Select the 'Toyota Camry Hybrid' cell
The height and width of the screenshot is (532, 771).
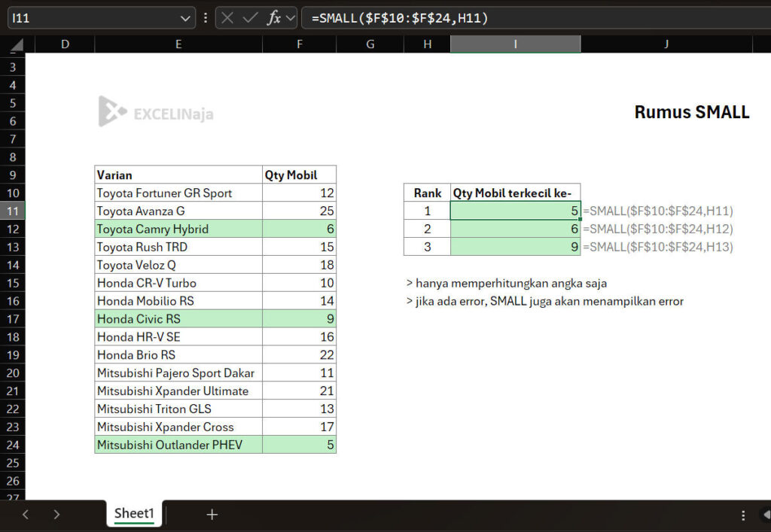point(178,229)
